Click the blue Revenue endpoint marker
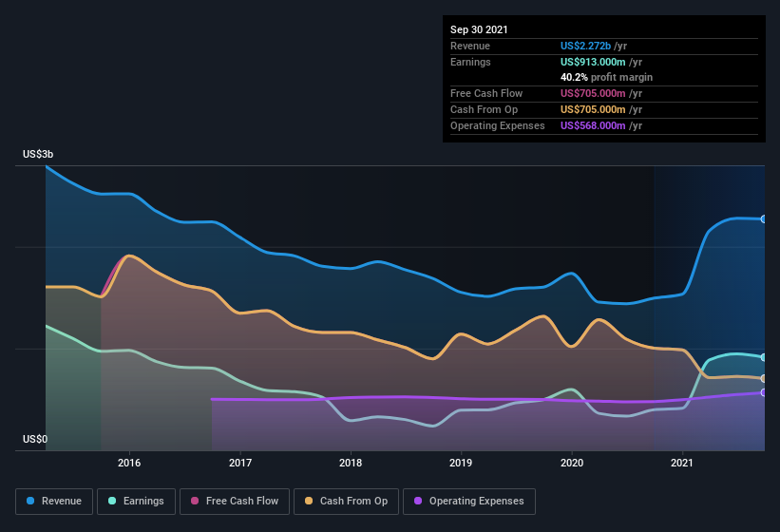 coord(764,219)
